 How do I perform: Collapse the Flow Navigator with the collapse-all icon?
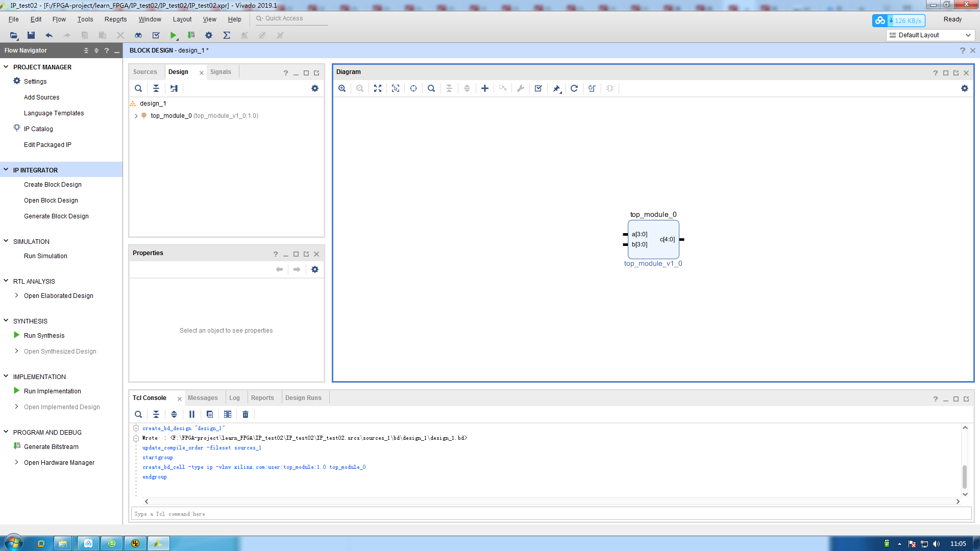(86, 51)
